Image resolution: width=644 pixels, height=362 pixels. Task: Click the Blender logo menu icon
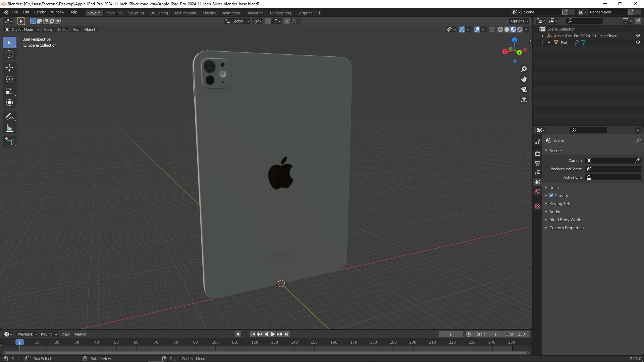coord(6,12)
